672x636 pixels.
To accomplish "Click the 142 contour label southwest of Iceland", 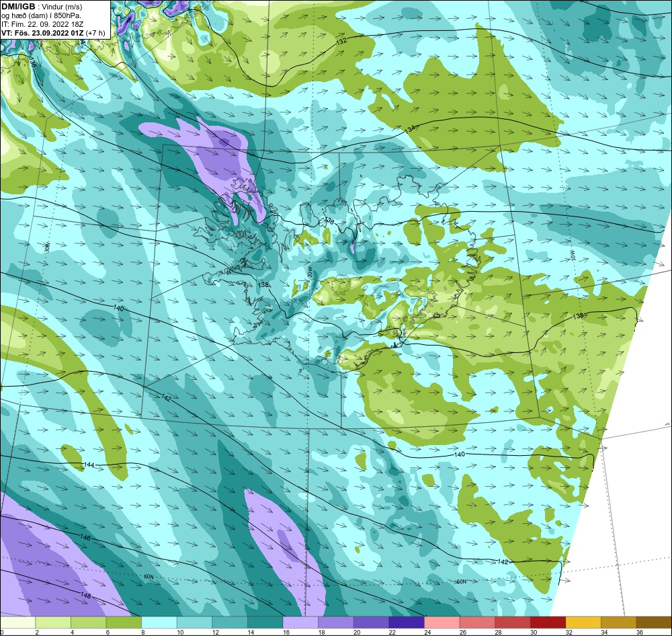I will click(166, 398).
